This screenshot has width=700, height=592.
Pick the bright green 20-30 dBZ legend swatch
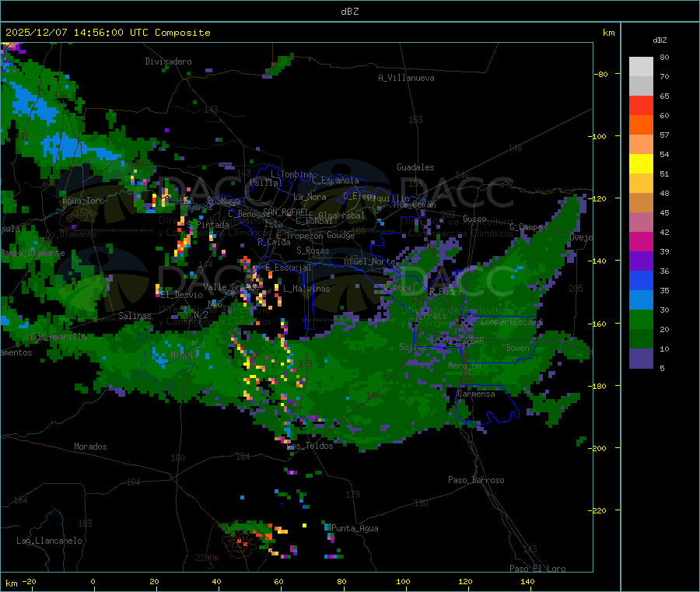click(641, 319)
